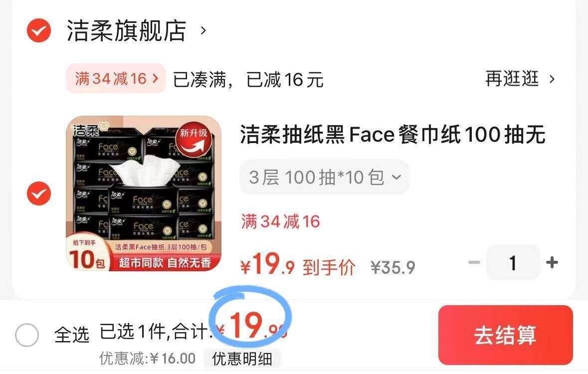This screenshot has width=588, height=374.
Task: Decrease quantity with the minus icon
Action: click(474, 262)
